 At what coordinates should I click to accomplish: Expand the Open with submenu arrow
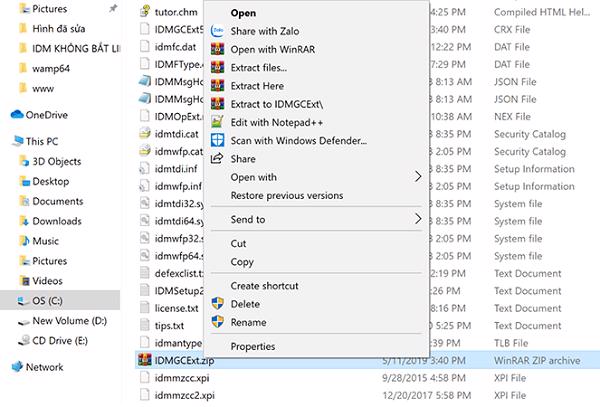click(418, 177)
